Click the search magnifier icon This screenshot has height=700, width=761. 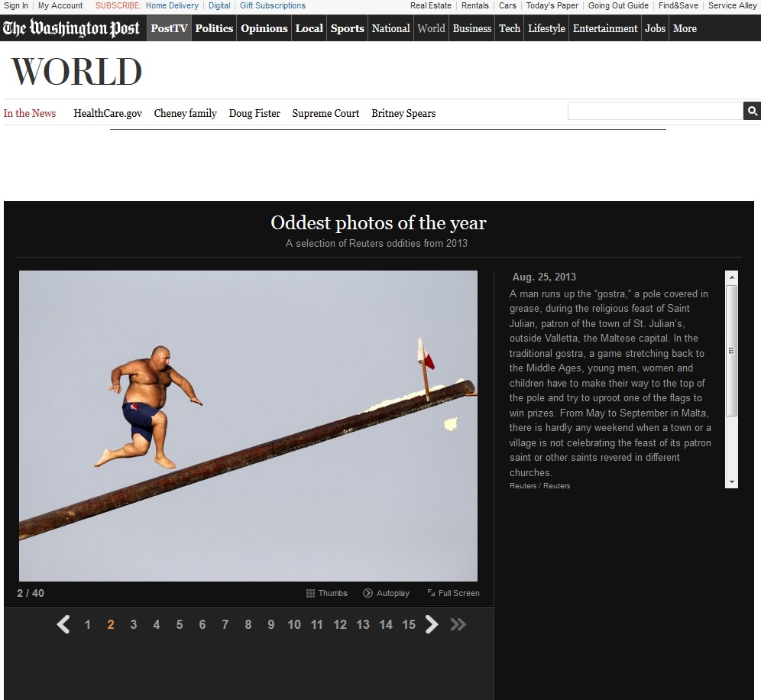pyautogui.click(x=752, y=112)
